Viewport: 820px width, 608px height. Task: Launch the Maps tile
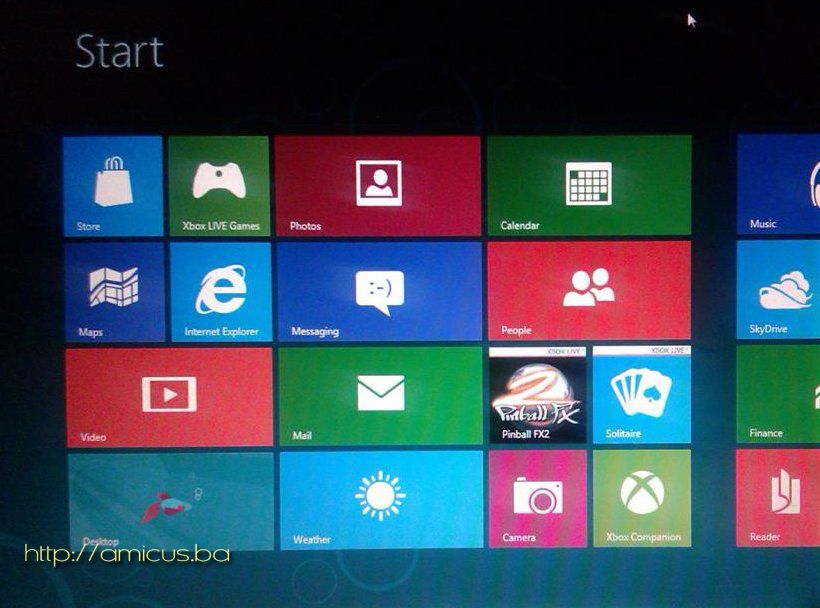tap(115, 292)
